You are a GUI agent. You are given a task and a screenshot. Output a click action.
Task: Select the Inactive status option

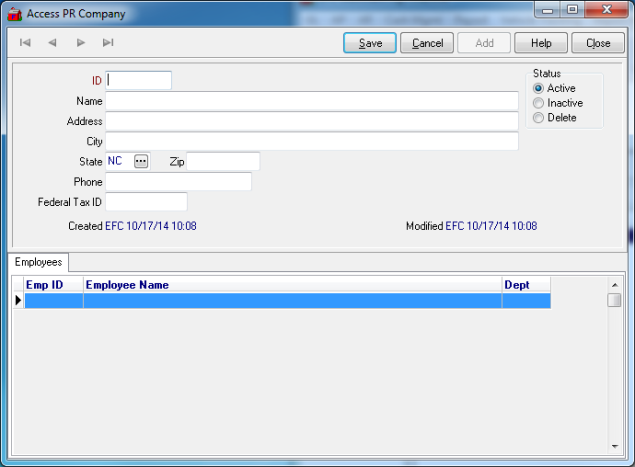point(539,103)
